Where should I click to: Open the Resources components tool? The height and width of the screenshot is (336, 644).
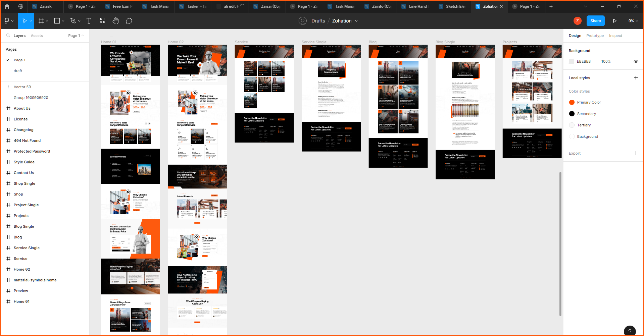102,21
